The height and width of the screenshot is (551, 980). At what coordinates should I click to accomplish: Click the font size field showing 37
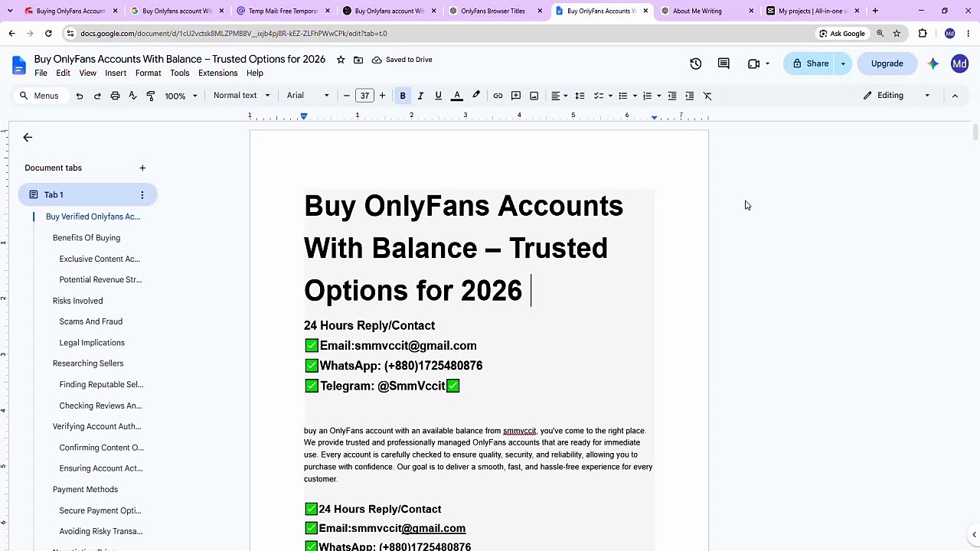tap(364, 96)
